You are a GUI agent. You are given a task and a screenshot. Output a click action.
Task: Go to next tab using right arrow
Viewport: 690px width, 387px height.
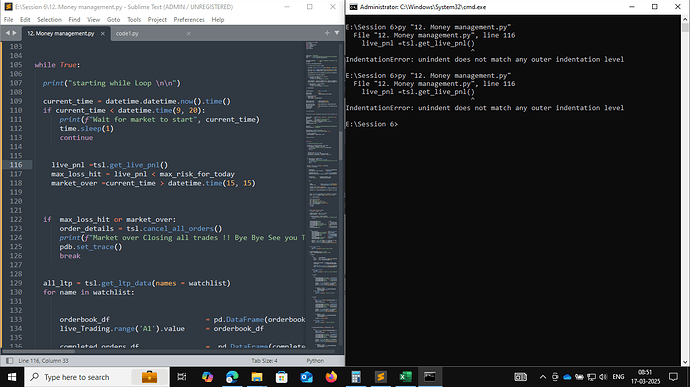coord(15,33)
